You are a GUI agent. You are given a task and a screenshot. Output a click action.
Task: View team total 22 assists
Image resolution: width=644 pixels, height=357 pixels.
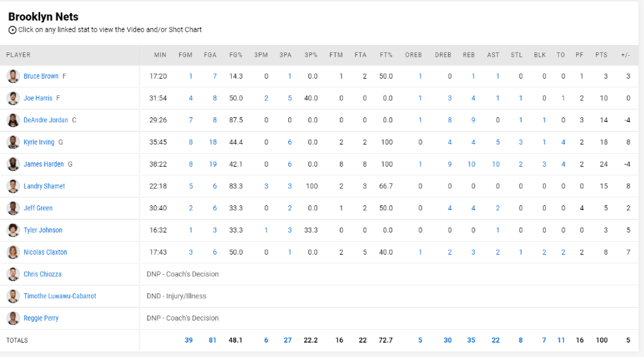496,340
